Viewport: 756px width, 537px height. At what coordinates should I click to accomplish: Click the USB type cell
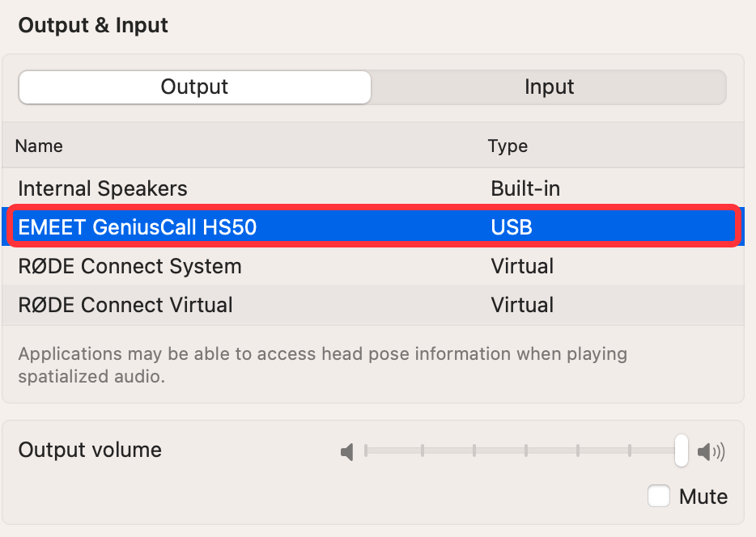coord(511,227)
